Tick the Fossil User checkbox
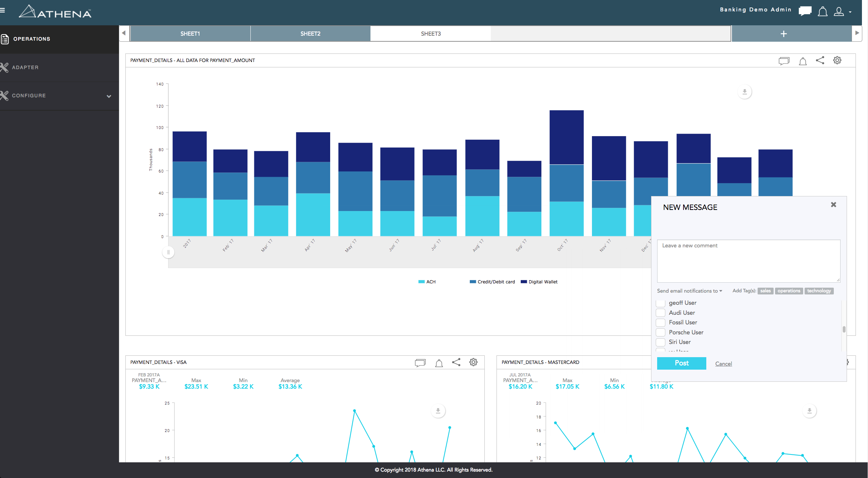The width and height of the screenshot is (868, 478). (x=660, y=323)
